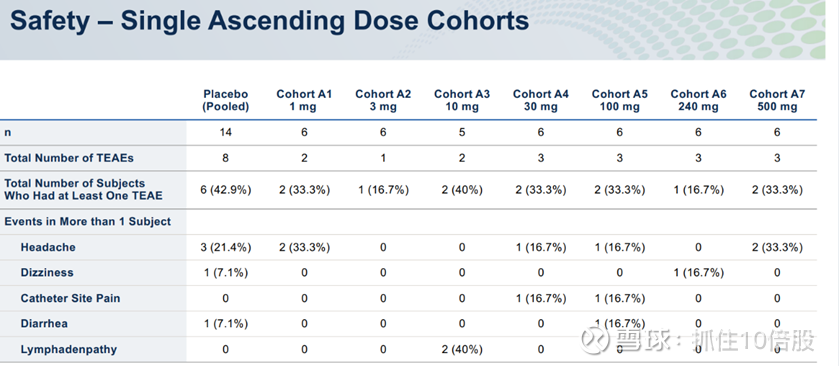
Task: Click the Total Number of TEAEs label
Action: [69, 158]
